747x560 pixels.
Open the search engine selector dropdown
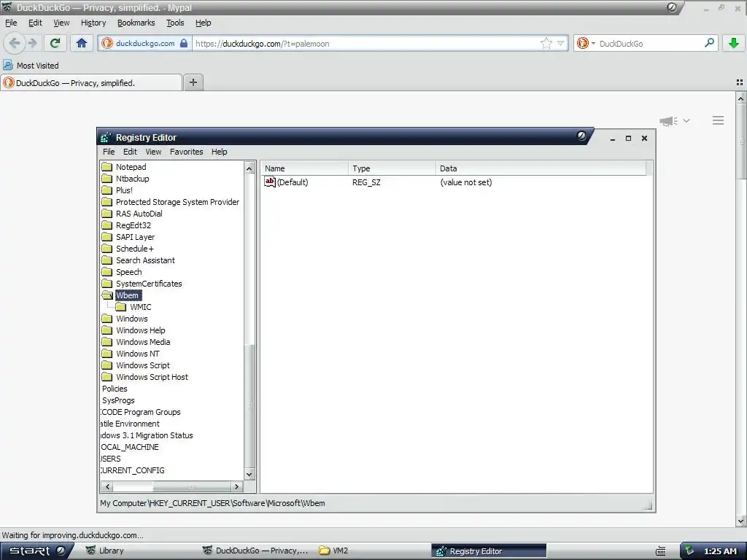click(586, 43)
